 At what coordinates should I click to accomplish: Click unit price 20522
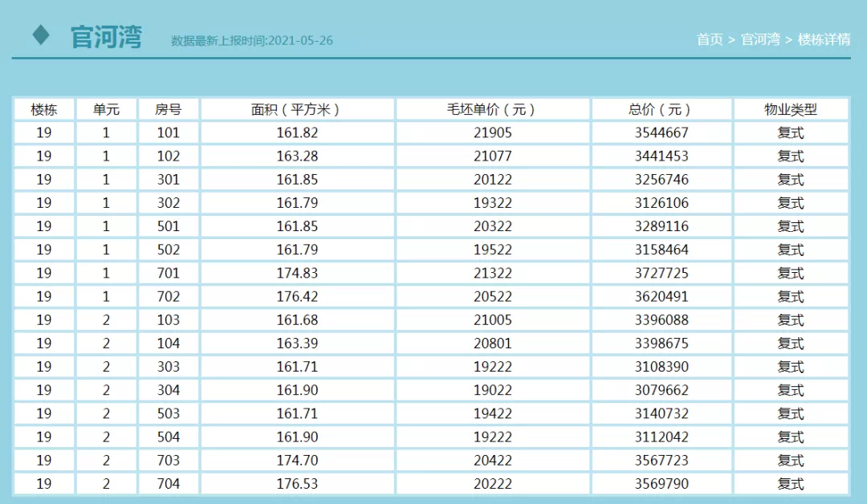coord(493,296)
